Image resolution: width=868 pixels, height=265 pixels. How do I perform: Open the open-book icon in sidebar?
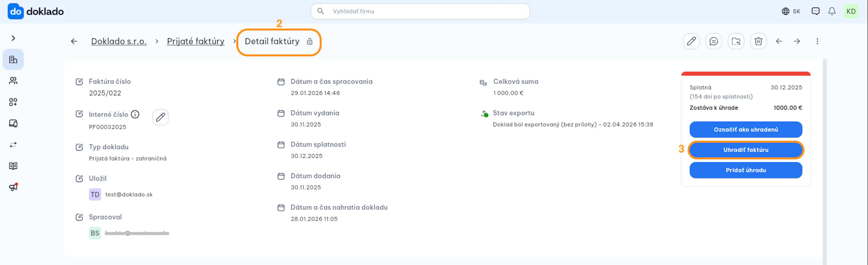(13, 166)
